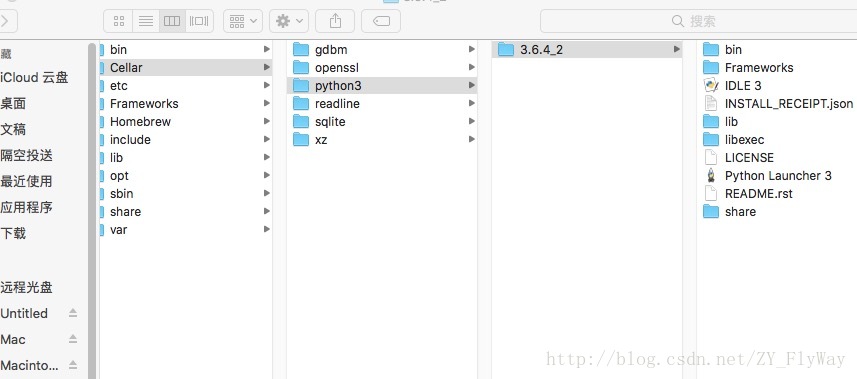Image resolution: width=857 pixels, height=379 pixels.
Task: Select lib in first column
Action: tap(116, 158)
